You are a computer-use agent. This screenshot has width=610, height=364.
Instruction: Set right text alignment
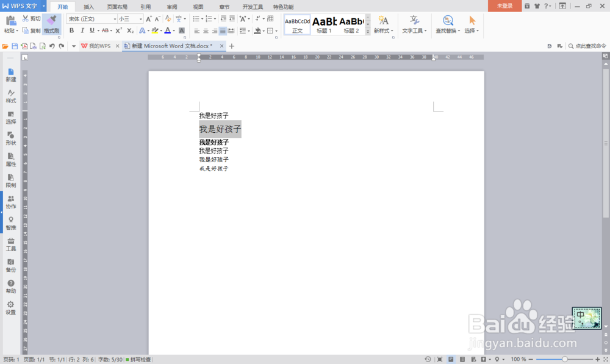click(x=214, y=30)
